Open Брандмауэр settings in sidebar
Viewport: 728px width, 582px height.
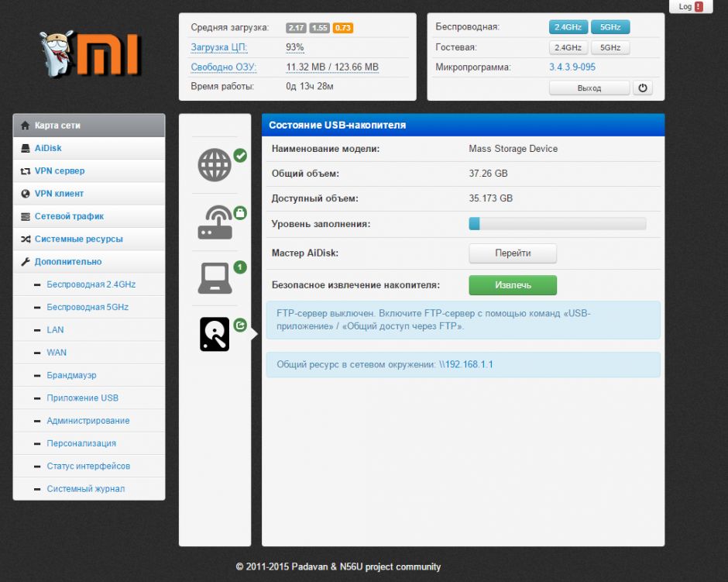pos(71,375)
